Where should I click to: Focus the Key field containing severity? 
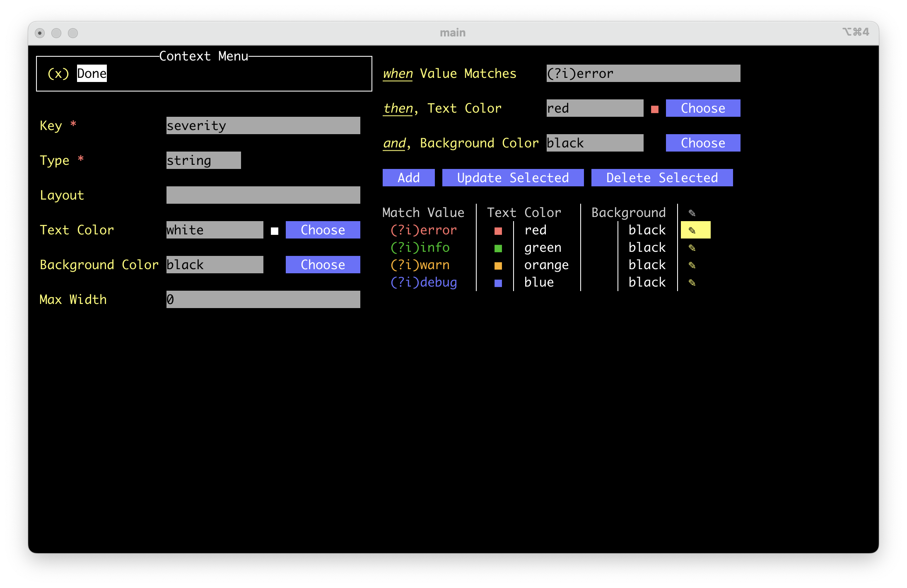point(263,125)
